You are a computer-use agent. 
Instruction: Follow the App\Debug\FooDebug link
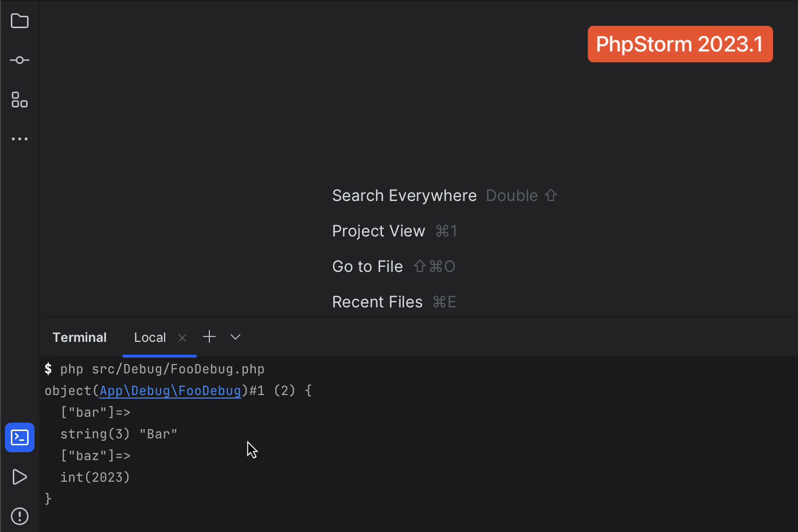[170, 390]
